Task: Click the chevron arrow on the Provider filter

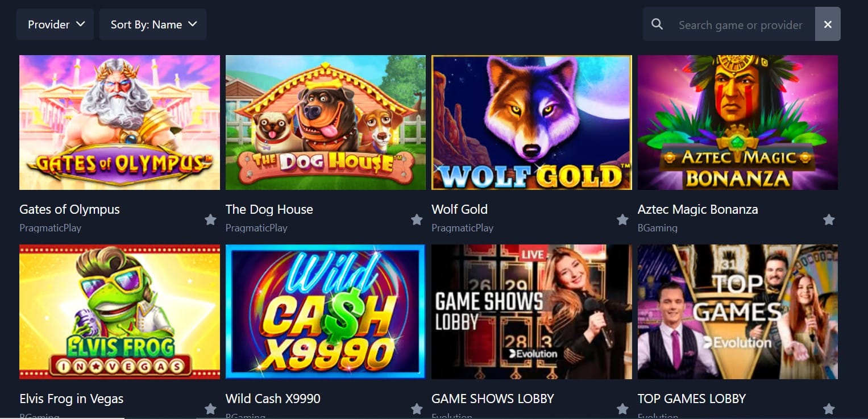Action: pos(80,24)
